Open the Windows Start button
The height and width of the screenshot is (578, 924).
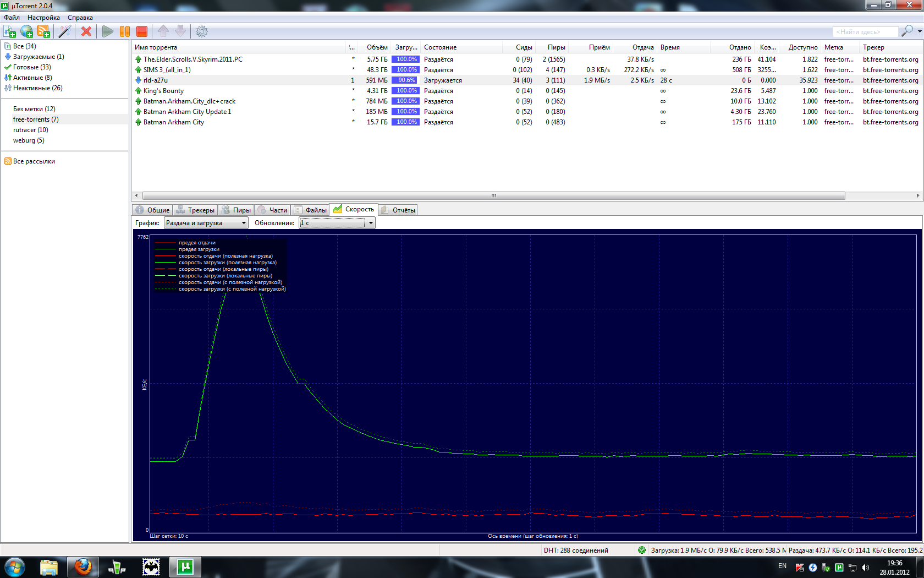(x=15, y=567)
